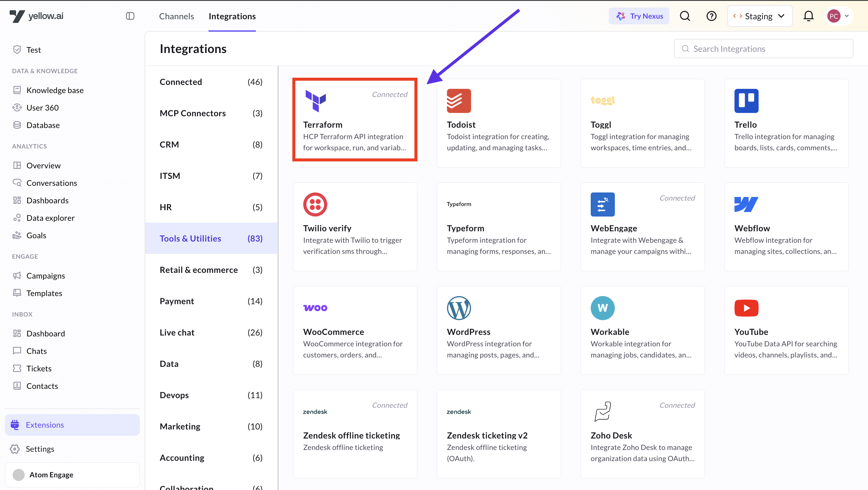
Task: Open Test in the sidebar
Action: click(72, 49)
